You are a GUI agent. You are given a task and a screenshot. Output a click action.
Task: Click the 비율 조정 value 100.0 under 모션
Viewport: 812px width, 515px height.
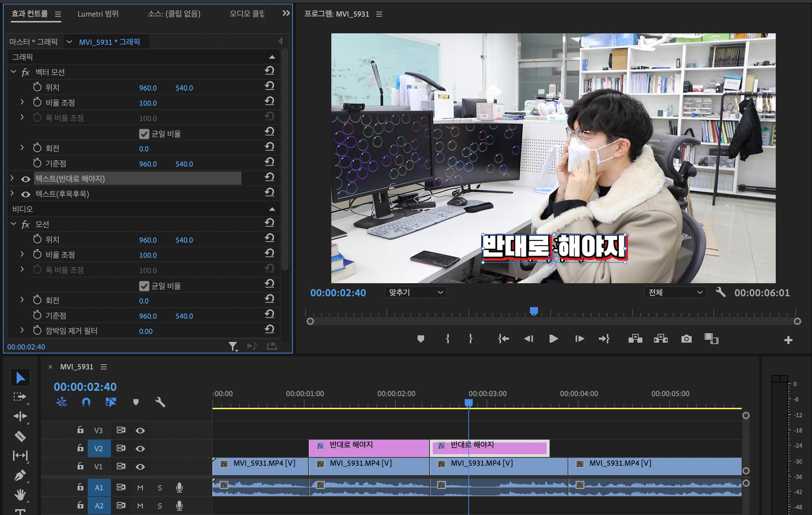[x=148, y=255]
